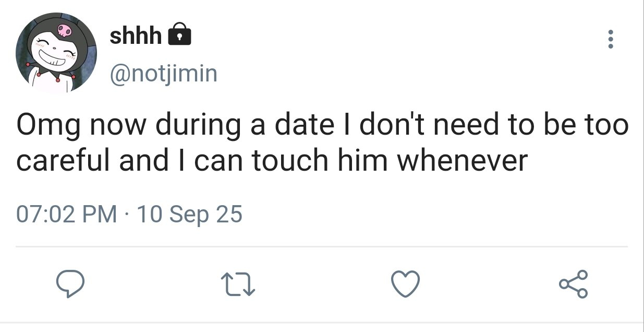Click the 07:02 PM timestamp
644x332 pixels.
[67, 214]
